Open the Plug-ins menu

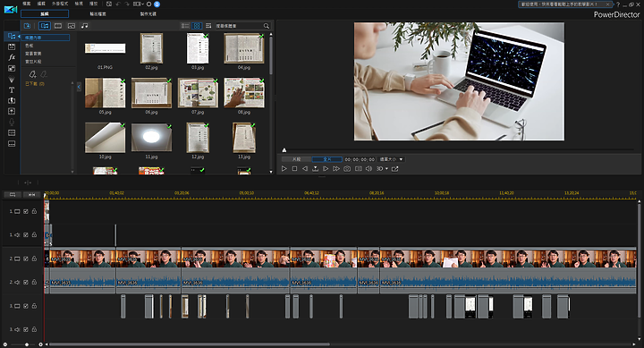point(60,4)
